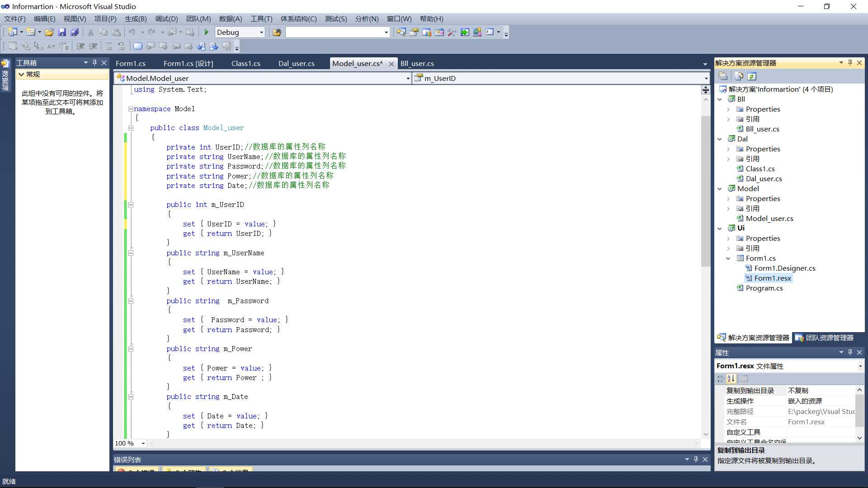Click the Add New Item toolbar icon
Screen dimensions: 868x488
point(31,32)
